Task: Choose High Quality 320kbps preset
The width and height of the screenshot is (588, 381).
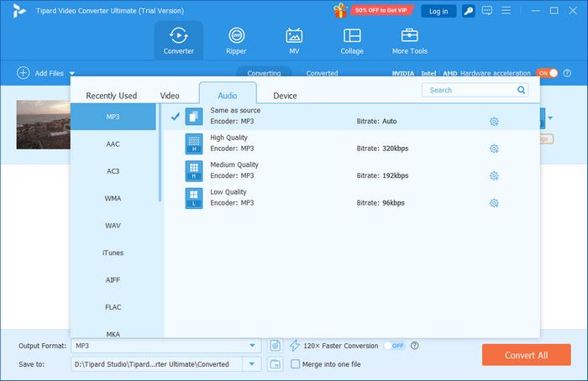Action: [352, 144]
